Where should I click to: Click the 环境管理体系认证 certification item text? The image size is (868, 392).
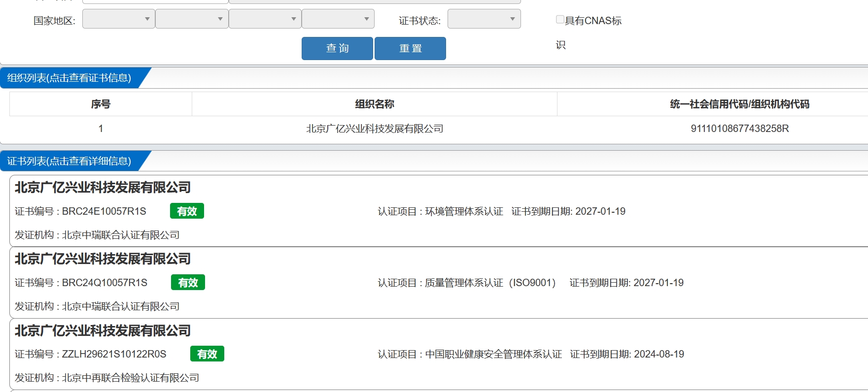point(464,211)
